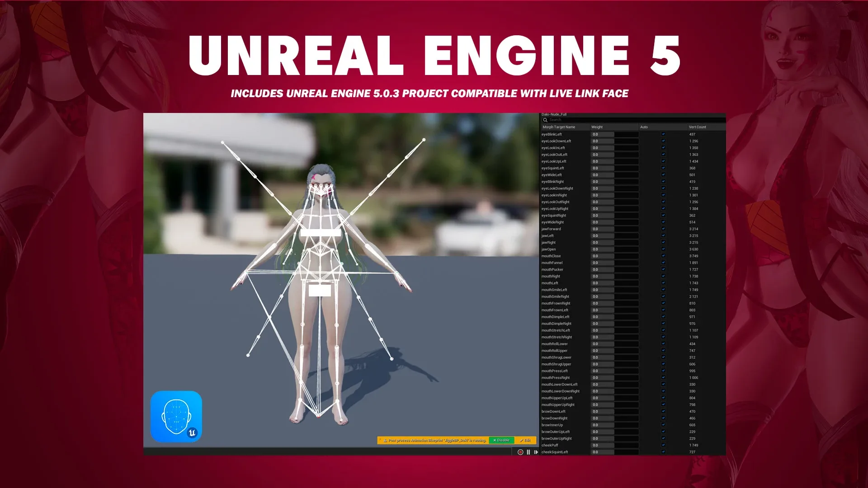868x488 pixels.
Task: Uncheck Auto for eyeBlinkLeft morph target
Action: [x=663, y=134]
